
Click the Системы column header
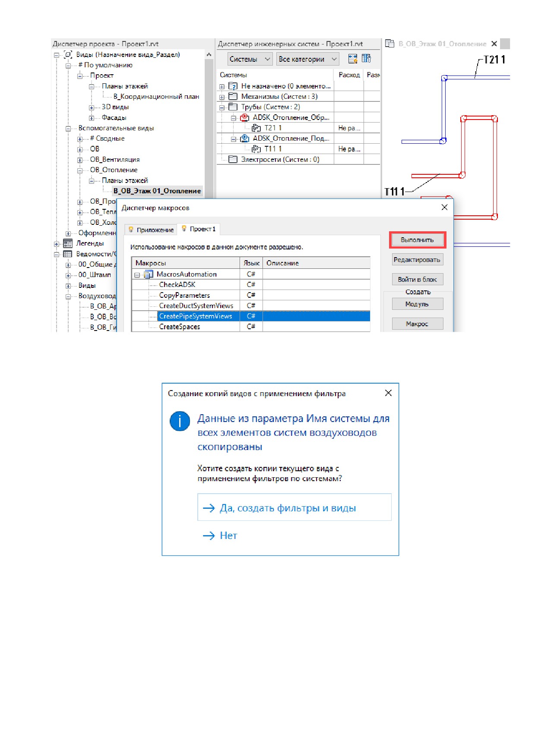point(275,75)
